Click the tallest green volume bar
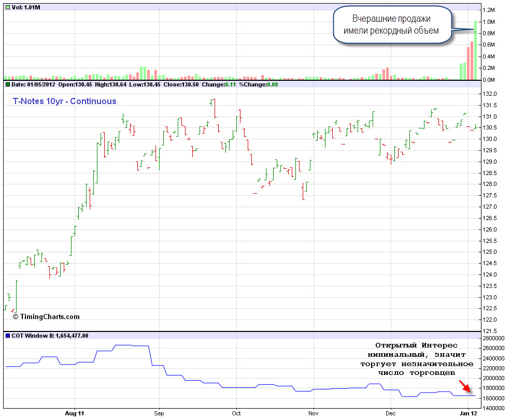This screenshot has height=420, width=511. [x=475, y=50]
